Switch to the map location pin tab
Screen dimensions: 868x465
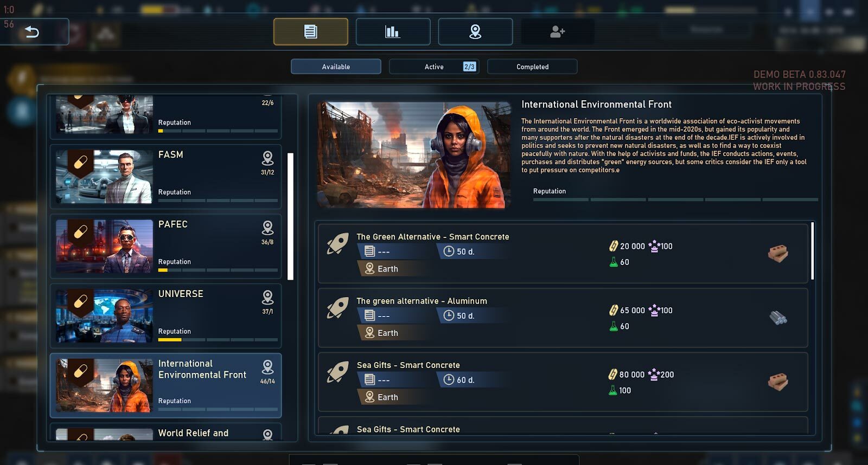pos(475,31)
